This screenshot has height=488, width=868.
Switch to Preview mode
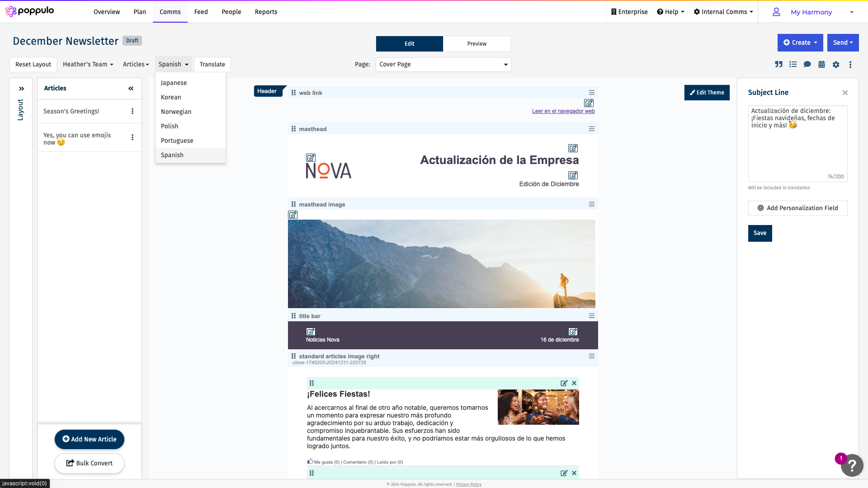point(476,44)
